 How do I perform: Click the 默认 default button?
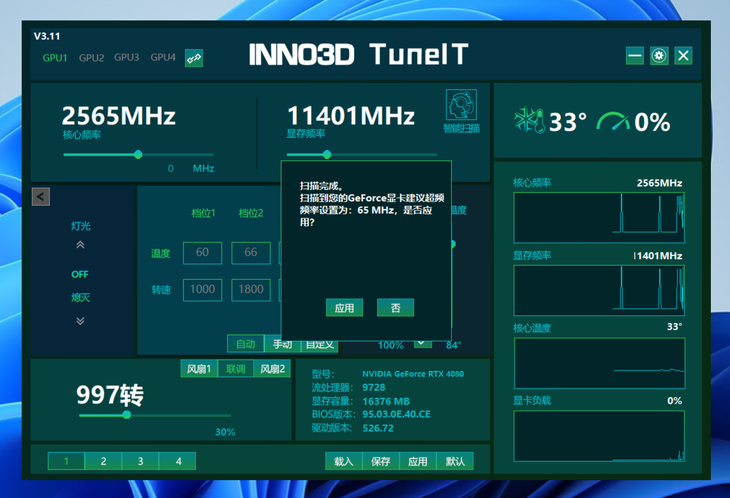click(455, 461)
